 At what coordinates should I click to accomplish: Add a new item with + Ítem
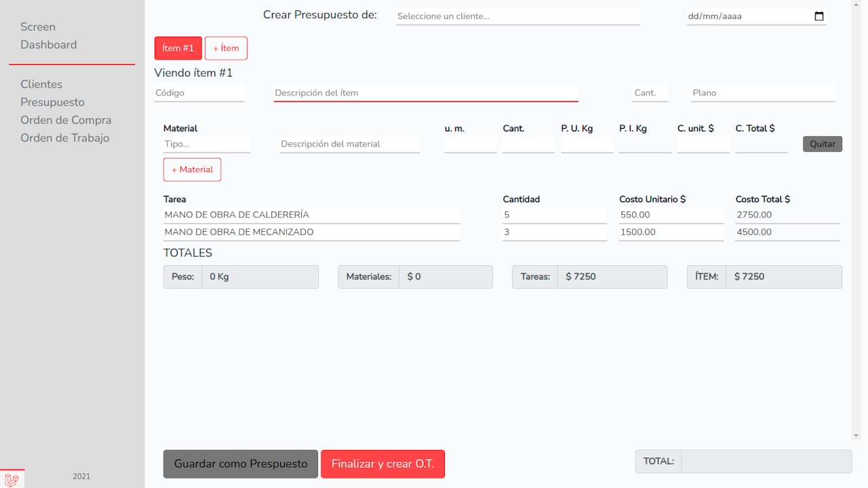[x=226, y=48]
